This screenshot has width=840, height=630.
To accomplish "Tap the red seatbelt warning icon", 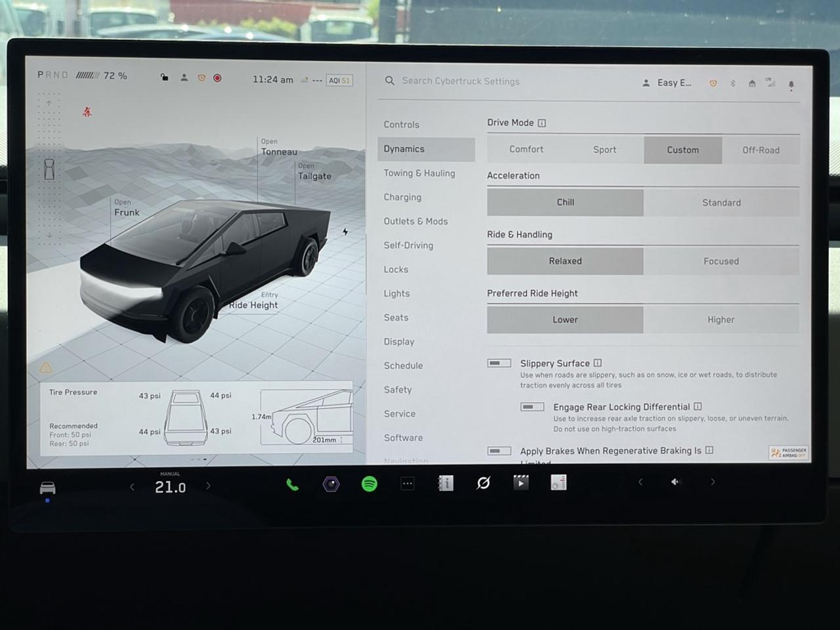I will [x=87, y=112].
